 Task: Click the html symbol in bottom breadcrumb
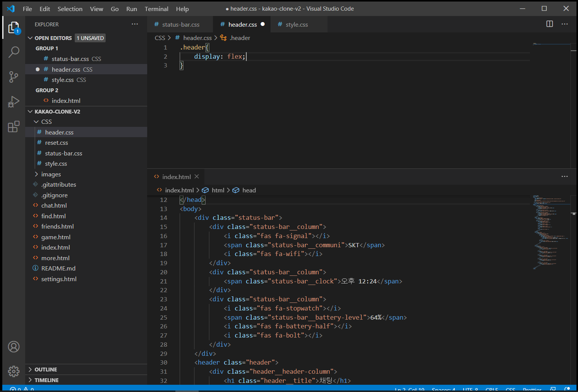point(213,190)
